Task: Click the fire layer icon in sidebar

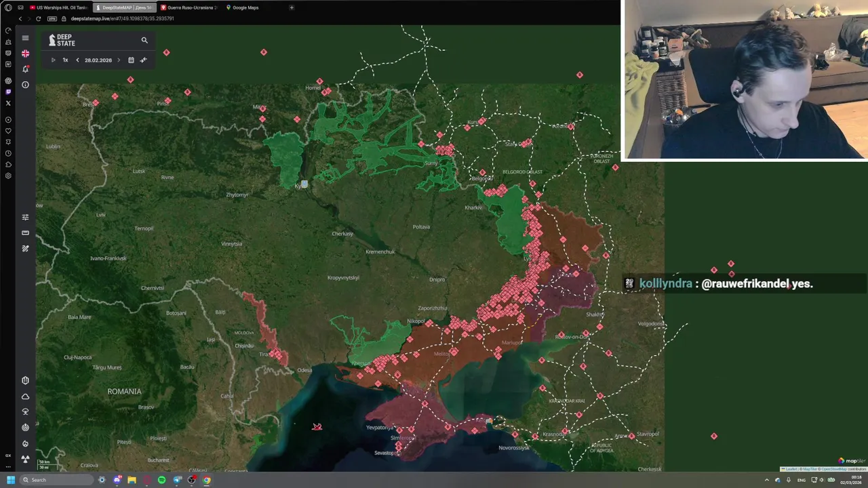Action: point(25,443)
